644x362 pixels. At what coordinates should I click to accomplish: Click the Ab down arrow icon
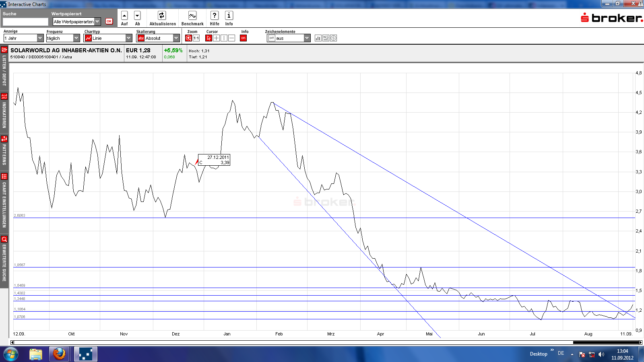tap(137, 16)
